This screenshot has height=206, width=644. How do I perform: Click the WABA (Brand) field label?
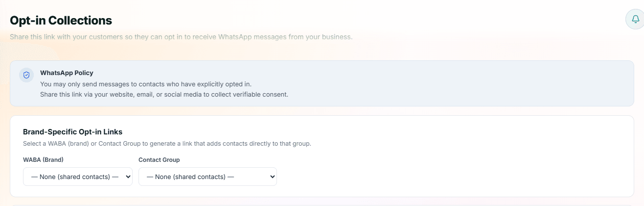[43, 160]
